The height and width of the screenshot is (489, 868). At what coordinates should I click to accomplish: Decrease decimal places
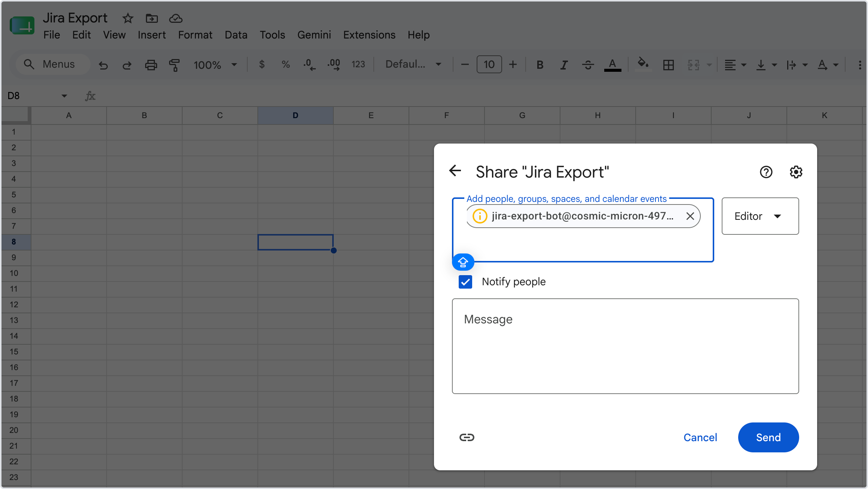tap(309, 65)
